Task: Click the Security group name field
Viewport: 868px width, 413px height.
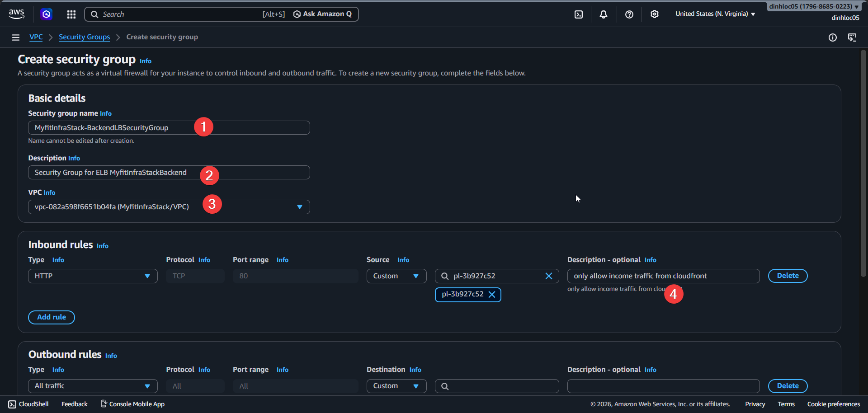Action: (169, 128)
